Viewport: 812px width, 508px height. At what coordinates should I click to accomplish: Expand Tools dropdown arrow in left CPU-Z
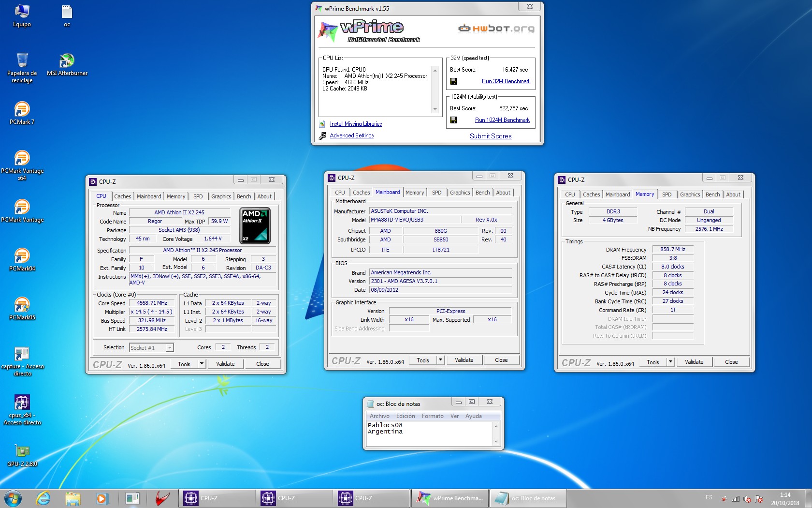[202, 364]
